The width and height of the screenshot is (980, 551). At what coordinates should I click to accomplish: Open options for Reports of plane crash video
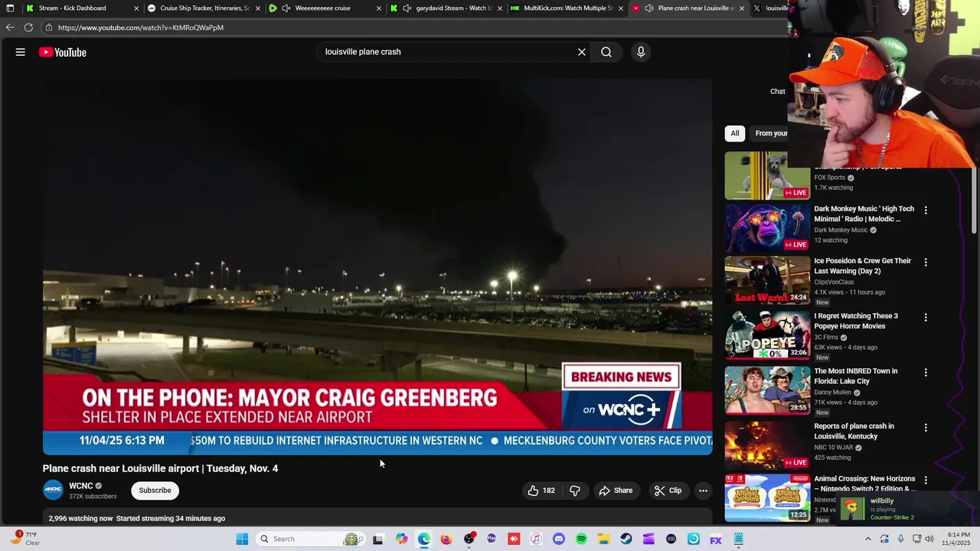point(926,427)
